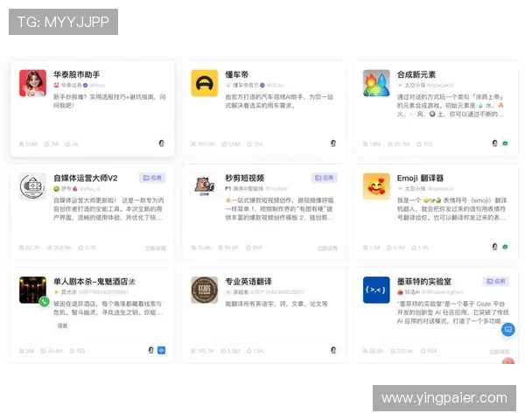Viewport: 525px width, 420px height.
Task: Click the 墨菲特的实验室 blue code-face icon
Action: [x=376, y=290]
